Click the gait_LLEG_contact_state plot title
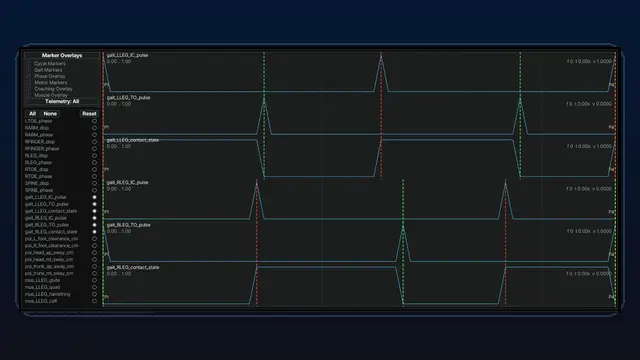 point(133,140)
